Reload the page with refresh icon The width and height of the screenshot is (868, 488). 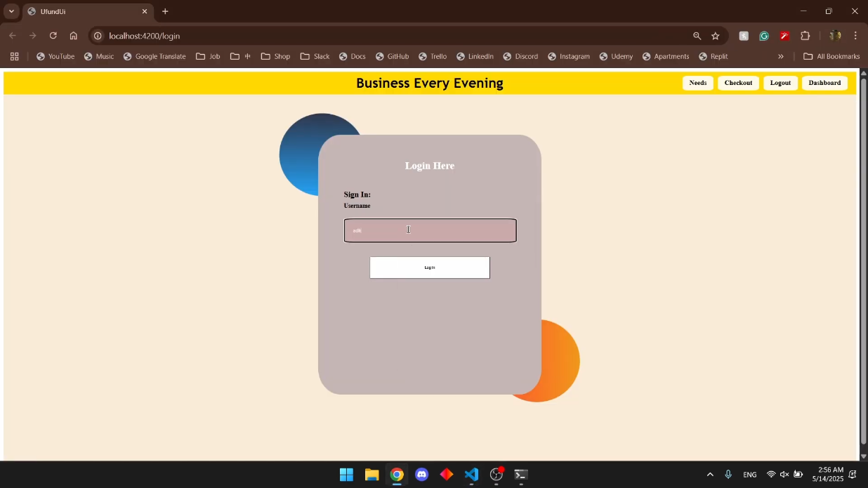tap(53, 36)
